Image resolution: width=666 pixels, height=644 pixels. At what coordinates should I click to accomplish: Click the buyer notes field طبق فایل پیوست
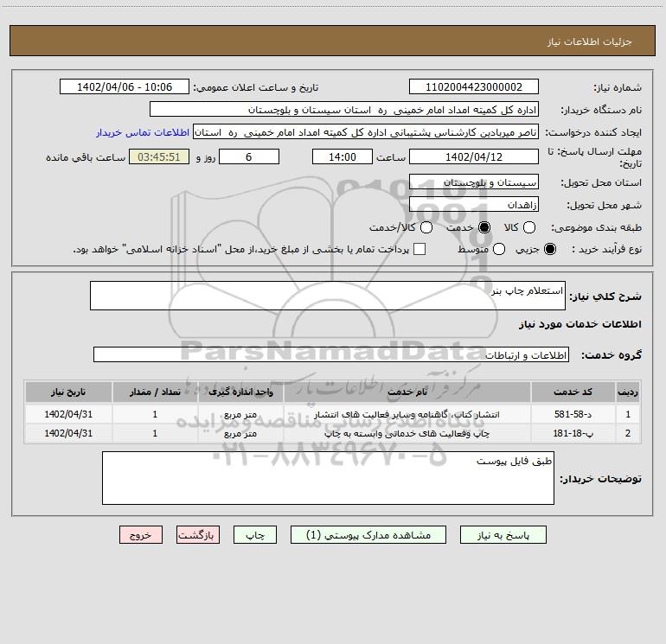(x=328, y=478)
